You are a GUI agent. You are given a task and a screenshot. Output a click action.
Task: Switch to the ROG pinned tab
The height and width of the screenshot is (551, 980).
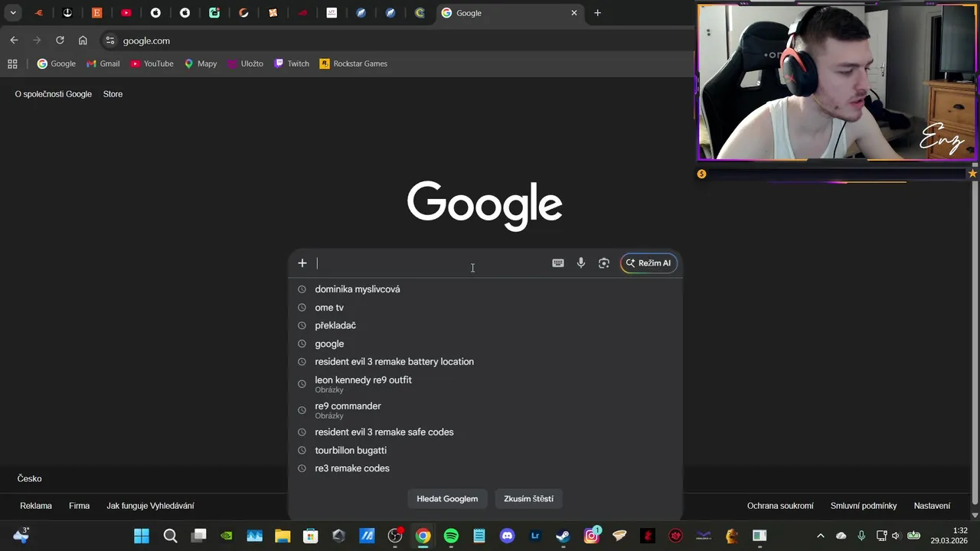[302, 13]
